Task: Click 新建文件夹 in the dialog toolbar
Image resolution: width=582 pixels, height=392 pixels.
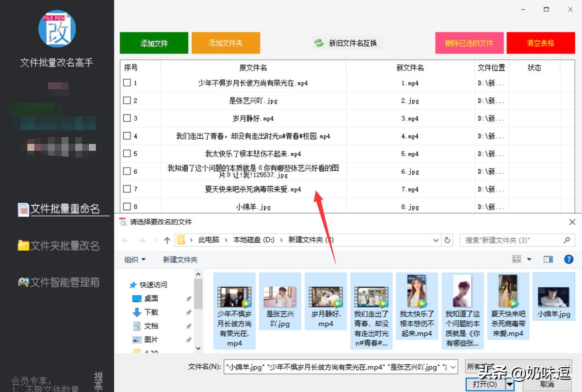Action: click(x=179, y=259)
